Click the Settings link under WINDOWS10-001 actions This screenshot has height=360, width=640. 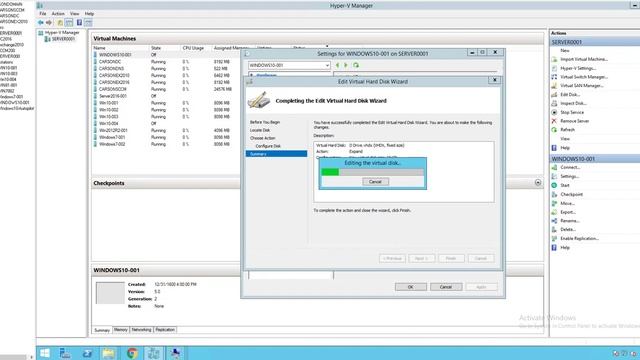point(569,176)
